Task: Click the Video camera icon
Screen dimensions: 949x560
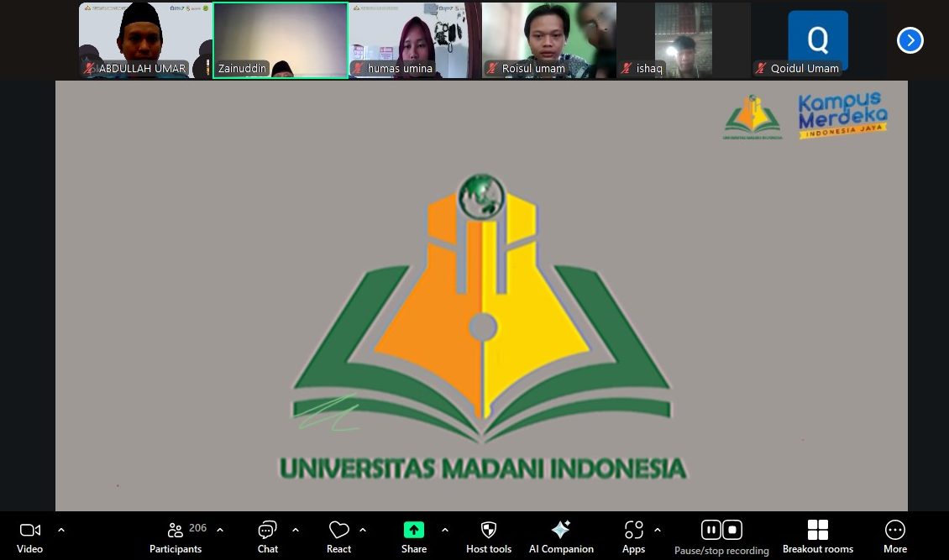Action: click(29, 531)
